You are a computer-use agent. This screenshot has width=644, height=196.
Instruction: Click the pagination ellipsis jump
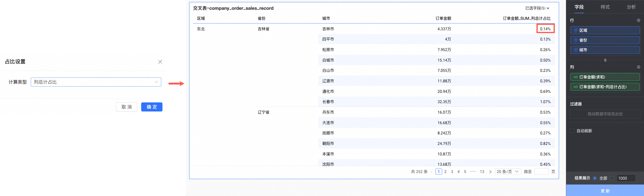pyautogui.click(x=473, y=172)
